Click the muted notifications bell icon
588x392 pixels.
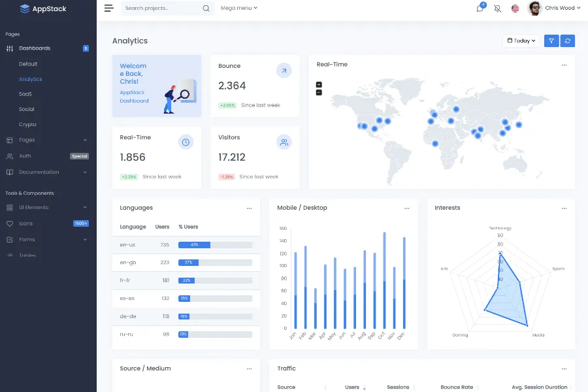pos(498,8)
